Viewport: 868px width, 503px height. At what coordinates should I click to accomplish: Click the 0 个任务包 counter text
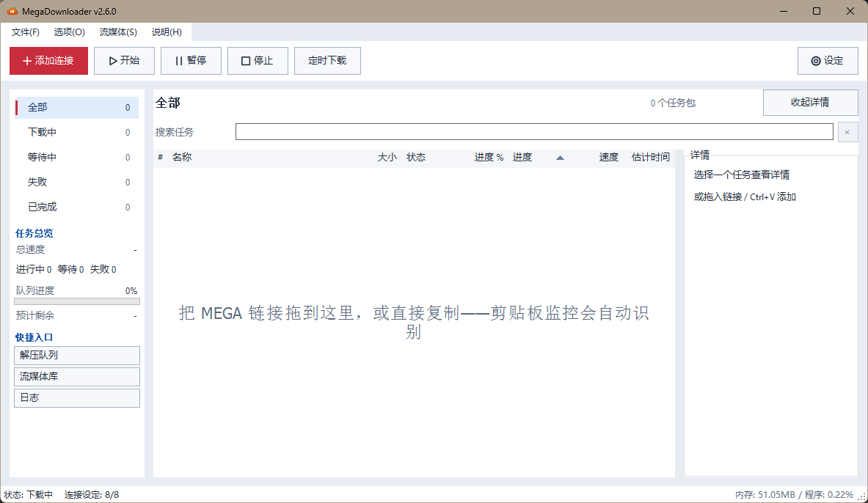point(673,103)
